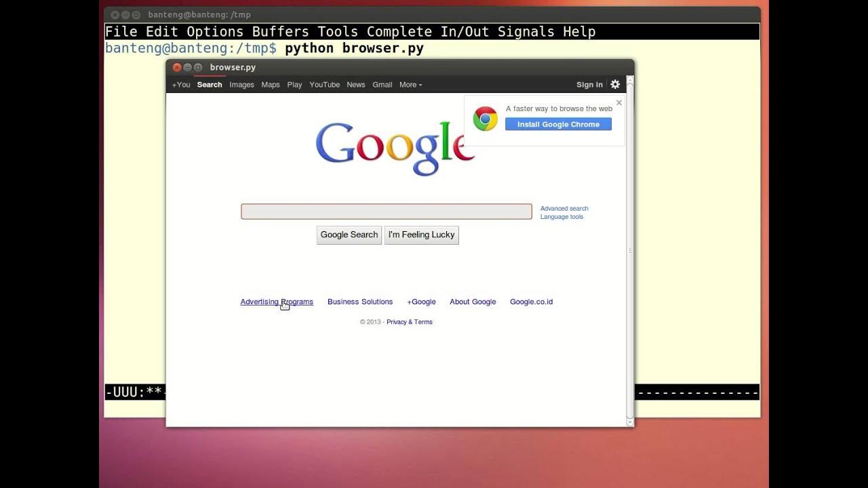The image size is (868, 488).
Task: Open the Edit menu
Action: (x=162, y=32)
